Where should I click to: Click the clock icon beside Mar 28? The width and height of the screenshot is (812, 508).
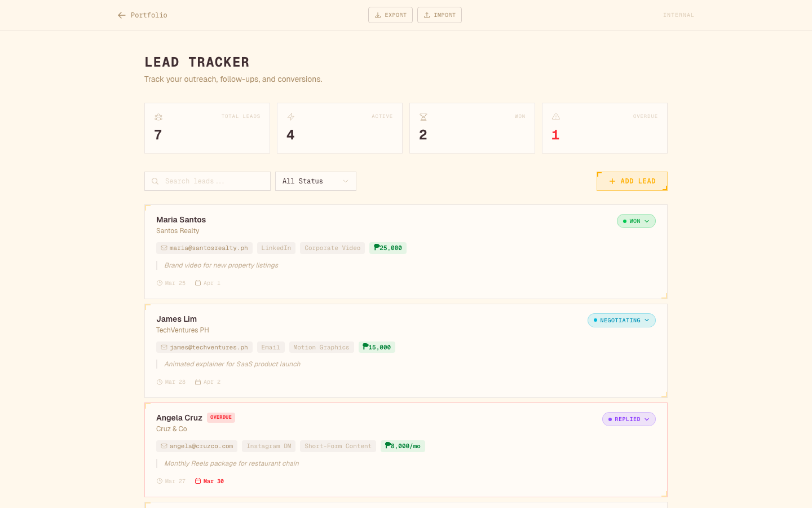(x=160, y=382)
